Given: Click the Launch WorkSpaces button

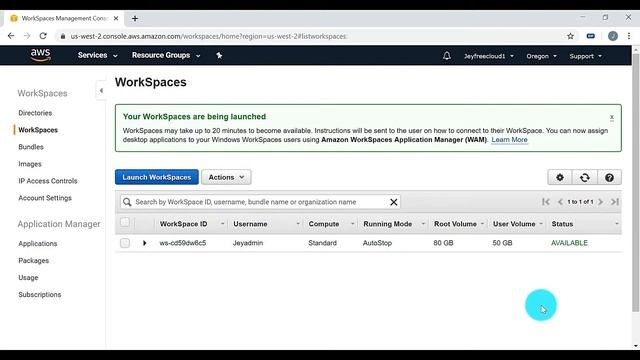Looking at the screenshot, I should coord(157,177).
